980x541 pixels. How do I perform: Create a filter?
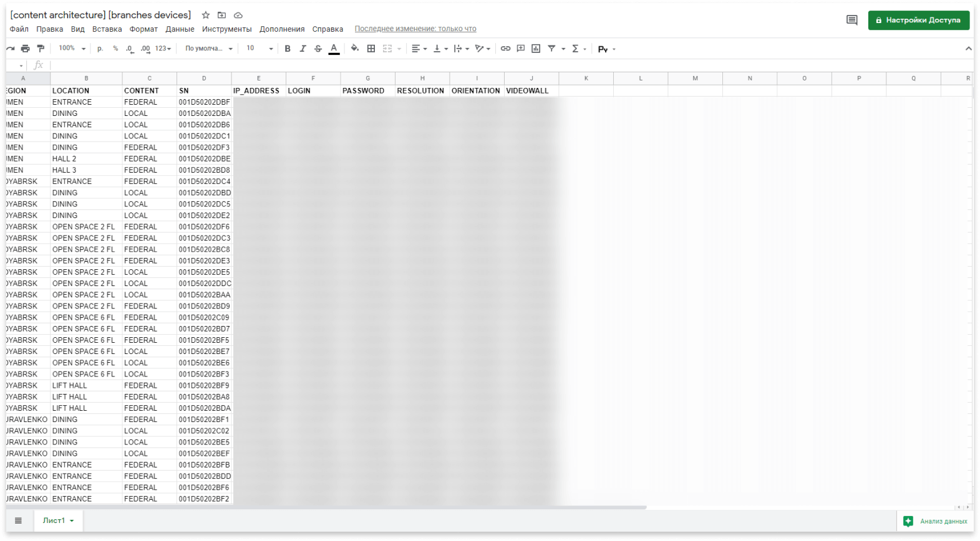click(x=551, y=49)
